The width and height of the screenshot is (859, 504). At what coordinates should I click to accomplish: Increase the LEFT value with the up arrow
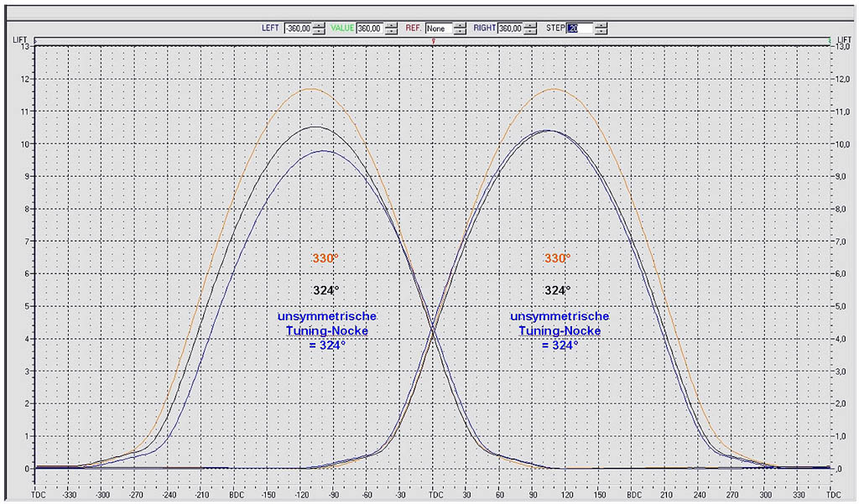coord(319,24)
